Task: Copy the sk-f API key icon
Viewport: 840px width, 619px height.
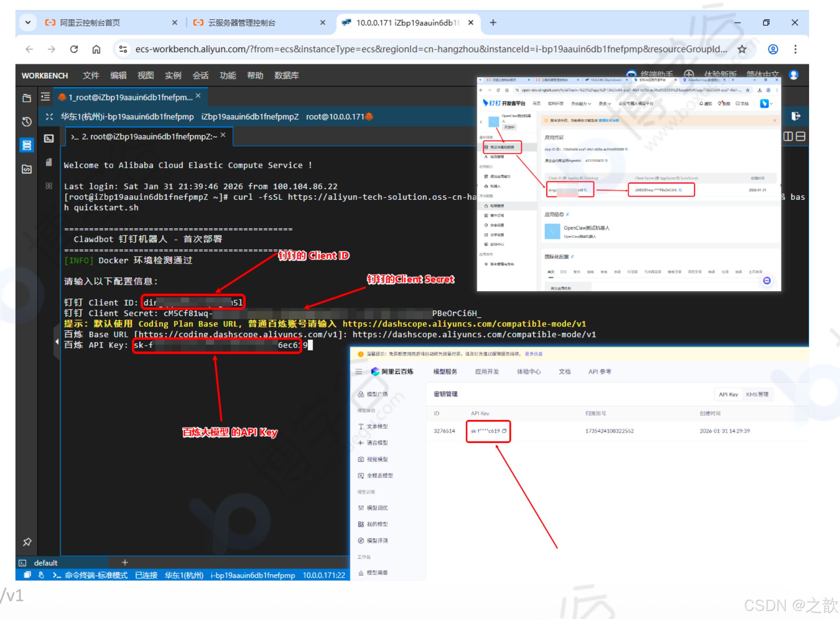Action: (x=504, y=431)
